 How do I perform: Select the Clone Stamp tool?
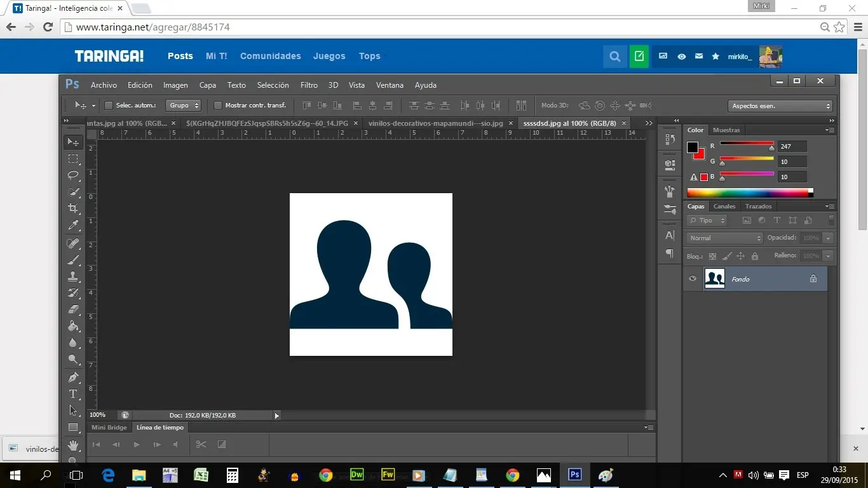[73, 276]
